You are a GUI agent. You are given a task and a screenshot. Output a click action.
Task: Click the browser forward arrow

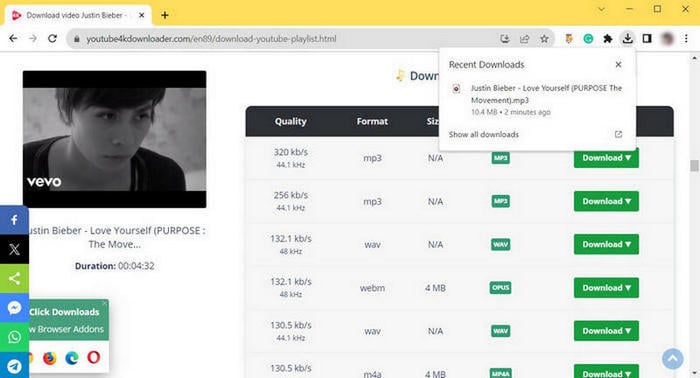(33, 39)
